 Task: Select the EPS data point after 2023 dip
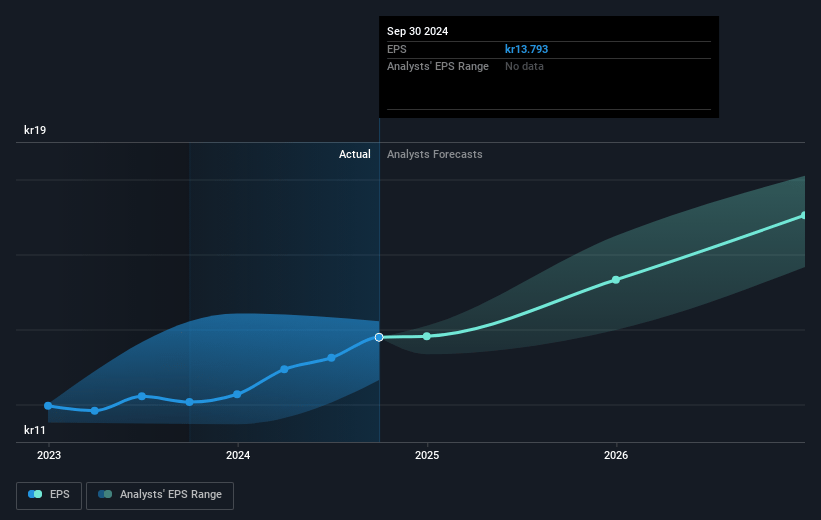click(x=95, y=411)
